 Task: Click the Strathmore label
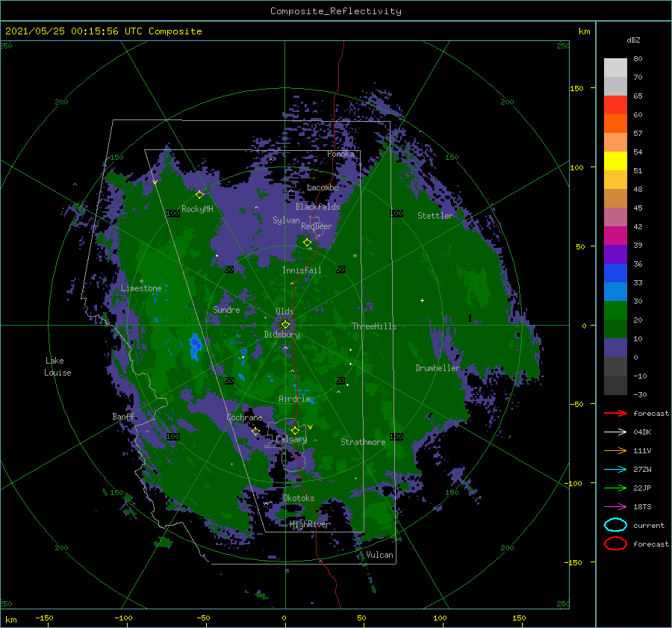[x=363, y=442]
